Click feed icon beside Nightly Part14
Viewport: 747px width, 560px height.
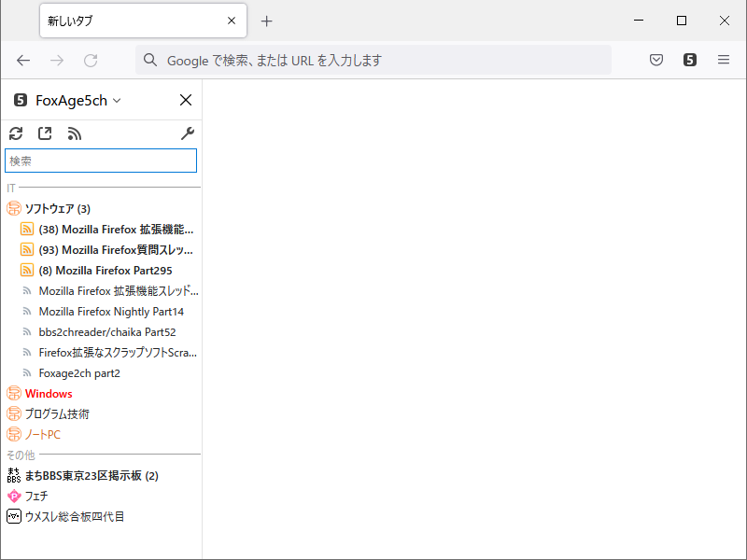click(27, 312)
